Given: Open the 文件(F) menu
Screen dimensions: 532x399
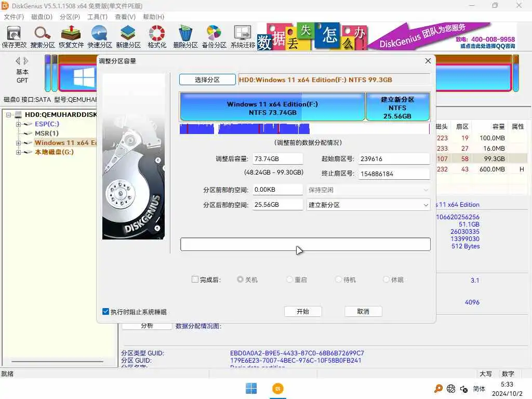Looking at the screenshot, I should click(x=14, y=17).
